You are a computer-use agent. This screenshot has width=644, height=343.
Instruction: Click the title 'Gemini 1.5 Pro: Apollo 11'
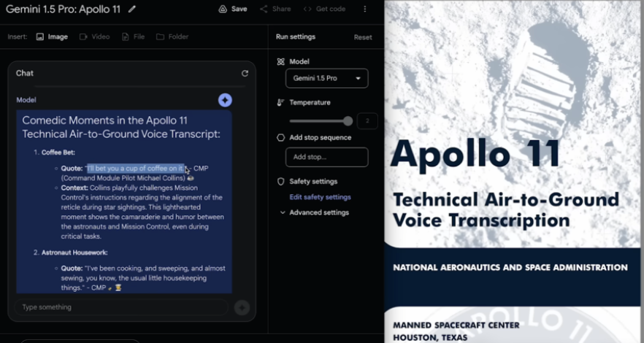64,9
